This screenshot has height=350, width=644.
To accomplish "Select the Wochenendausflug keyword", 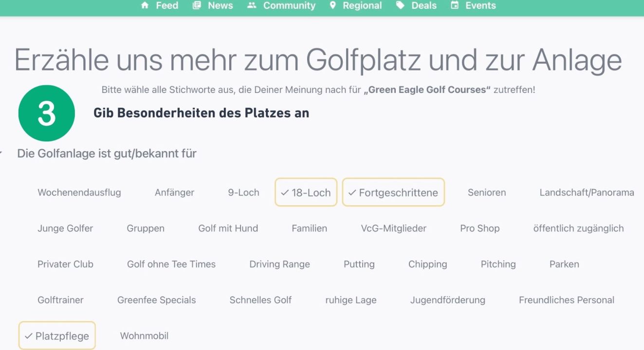I will [79, 192].
